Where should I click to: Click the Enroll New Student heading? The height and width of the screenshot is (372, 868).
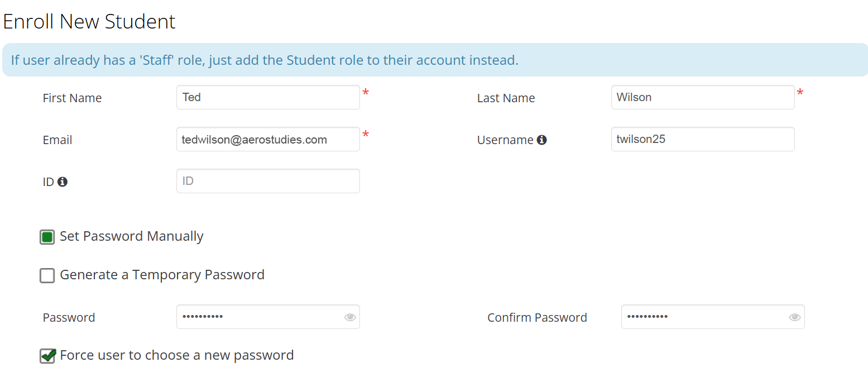tap(89, 22)
